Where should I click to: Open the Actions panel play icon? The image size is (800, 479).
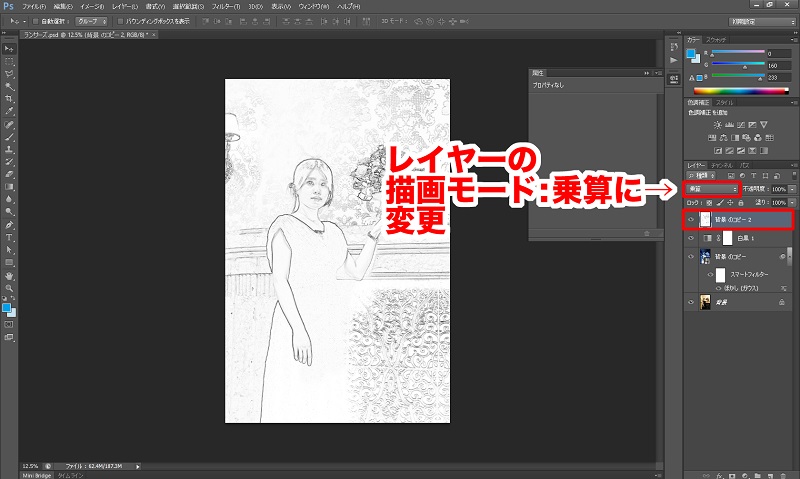coord(674,60)
